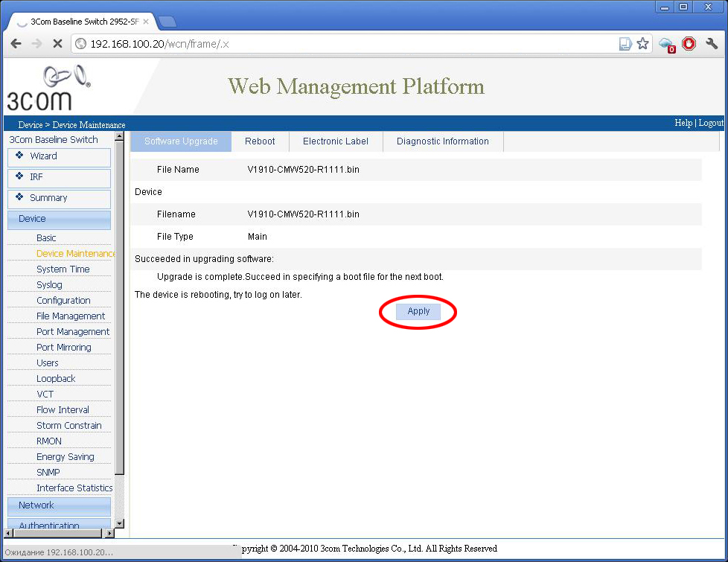Image resolution: width=728 pixels, height=562 pixels.
Task: Click the File Type value Main
Action: [x=258, y=237]
